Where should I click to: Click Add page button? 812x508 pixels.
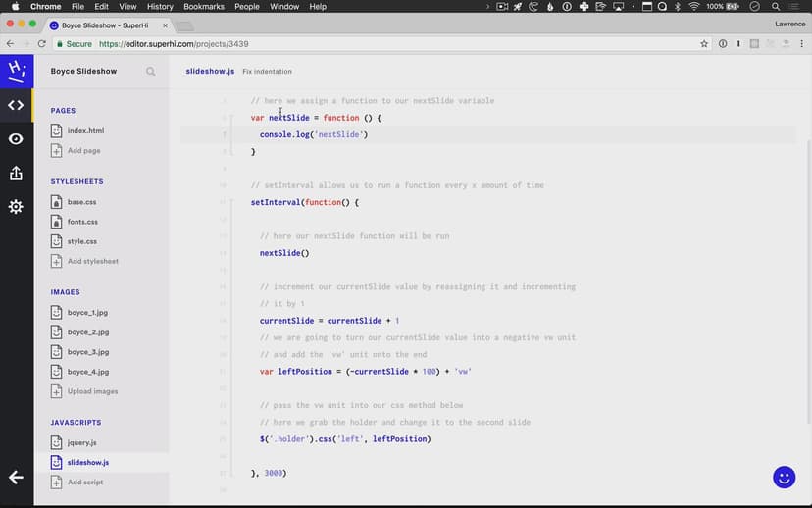tap(83, 151)
